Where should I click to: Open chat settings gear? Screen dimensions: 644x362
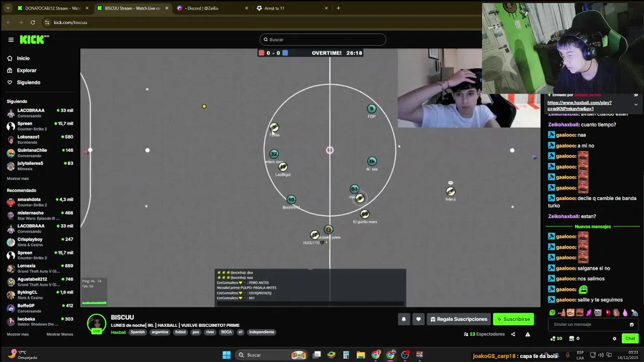pos(614,338)
